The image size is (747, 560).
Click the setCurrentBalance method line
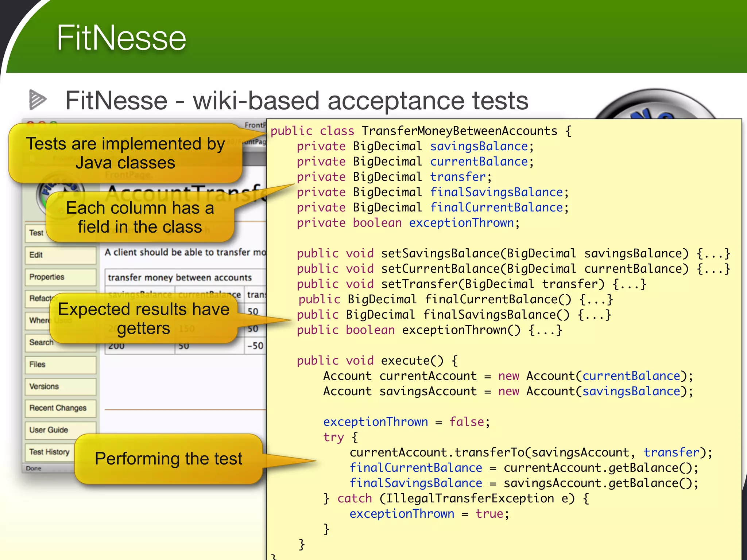514,269
